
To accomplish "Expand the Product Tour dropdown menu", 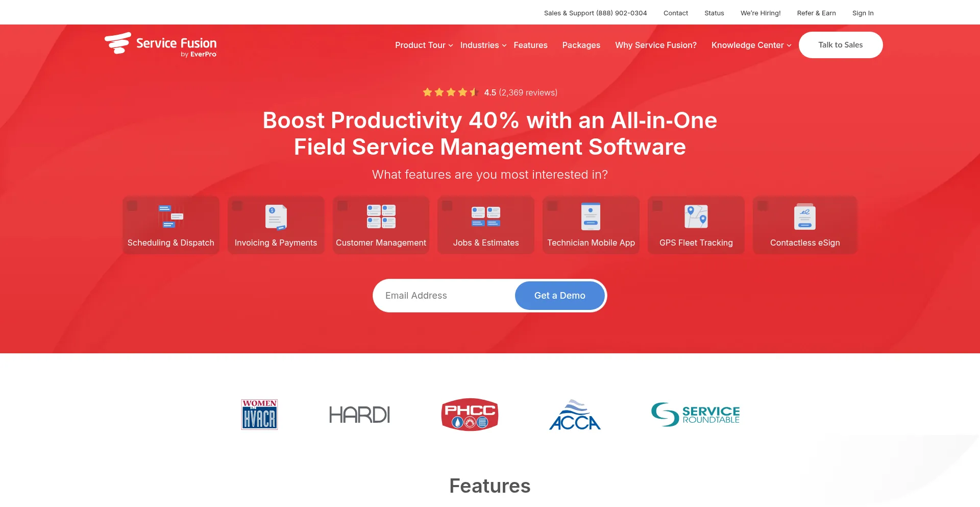I will click(x=424, y=45).
